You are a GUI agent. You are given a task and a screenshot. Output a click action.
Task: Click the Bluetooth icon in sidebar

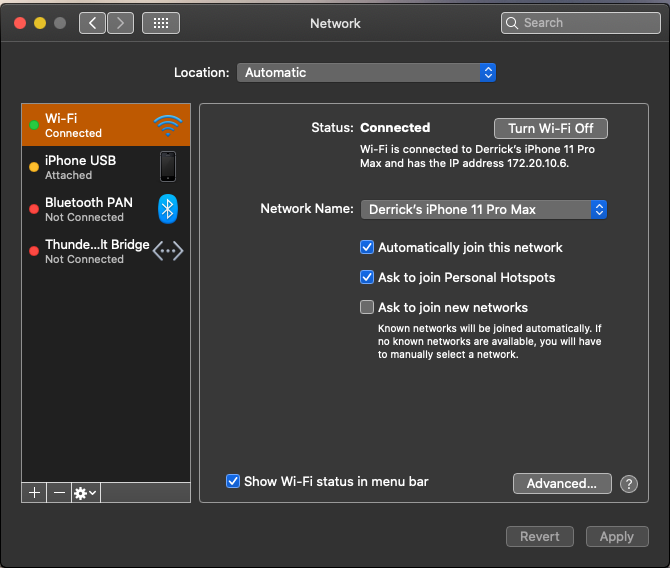(x=168, y=209)
